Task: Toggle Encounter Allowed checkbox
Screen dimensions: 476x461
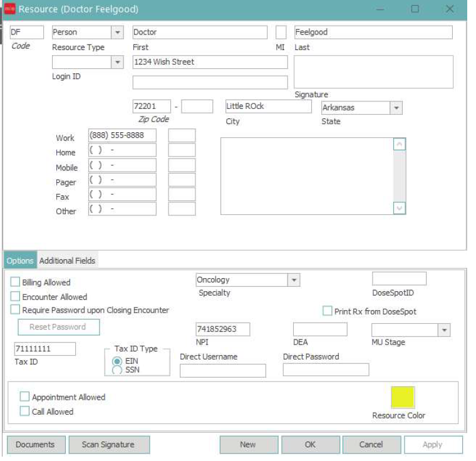Action: tap(16, 297)
